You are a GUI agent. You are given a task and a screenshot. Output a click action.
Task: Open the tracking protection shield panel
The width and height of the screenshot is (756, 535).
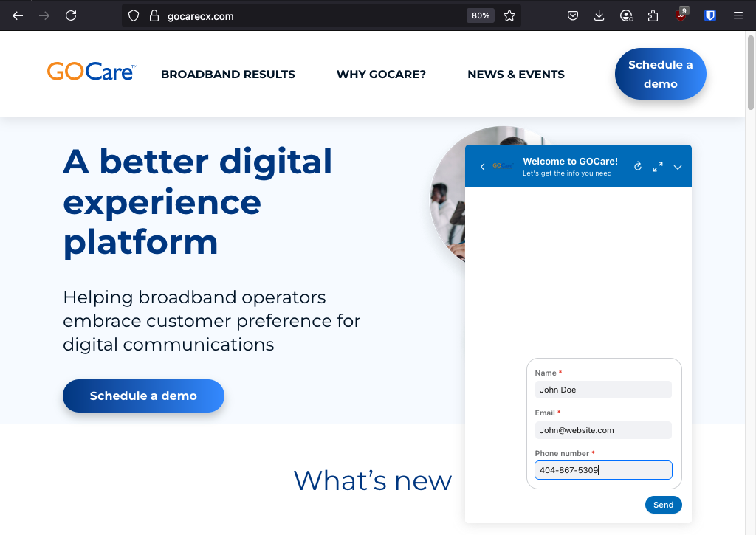[x=134, y=16]
